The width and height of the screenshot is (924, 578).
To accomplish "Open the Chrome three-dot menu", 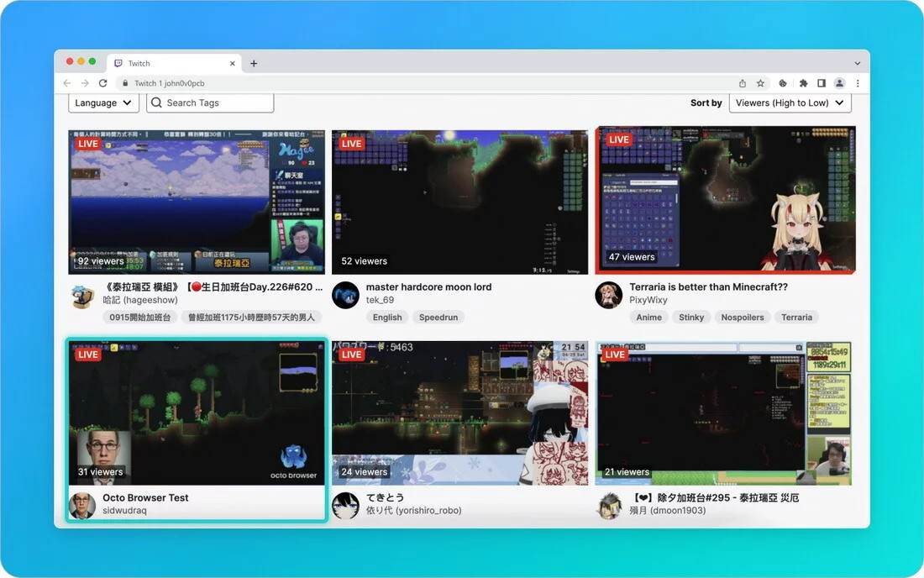I will [858, 83].
